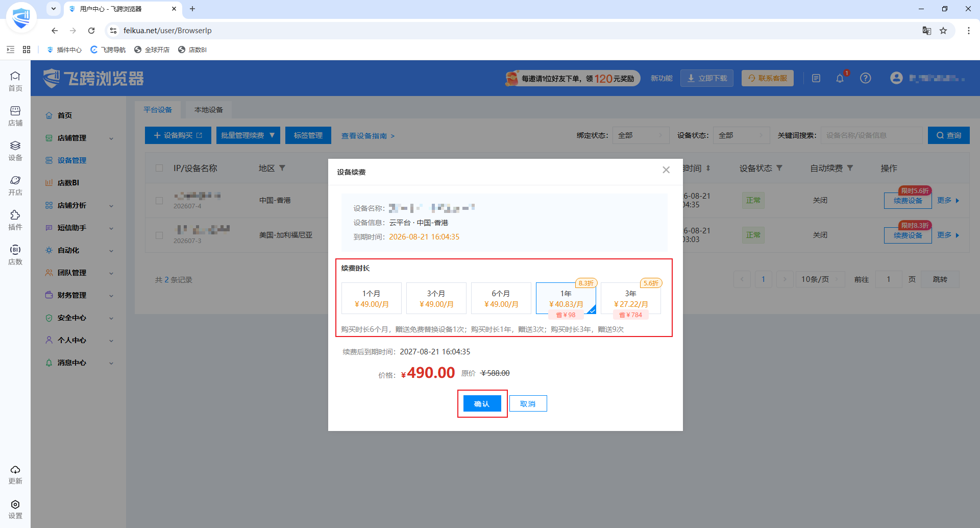Expand the 店铺管理 sidebar menu
The image size is (980, 528).
click(79, 138)
